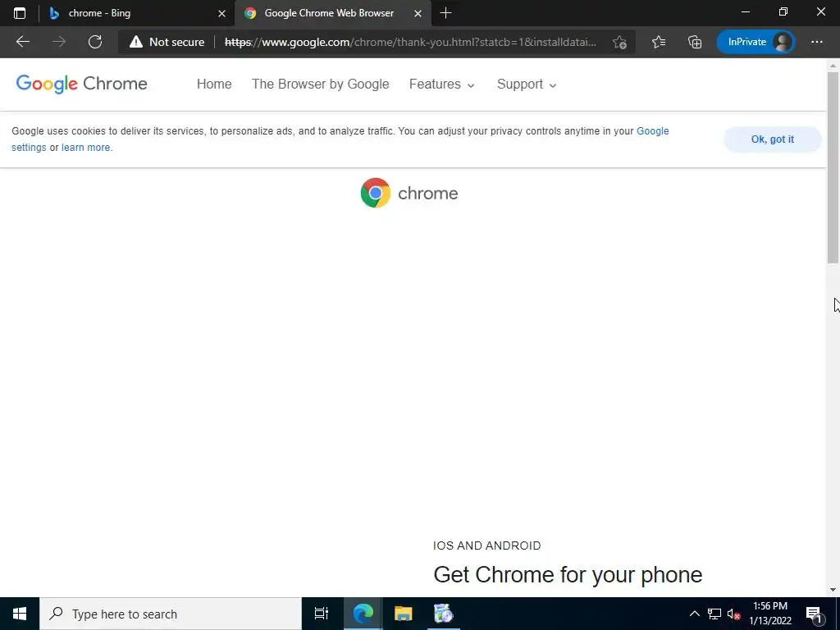Open the network status tray icon
Viewport: 840px width, 630px height.
(714, 614)
